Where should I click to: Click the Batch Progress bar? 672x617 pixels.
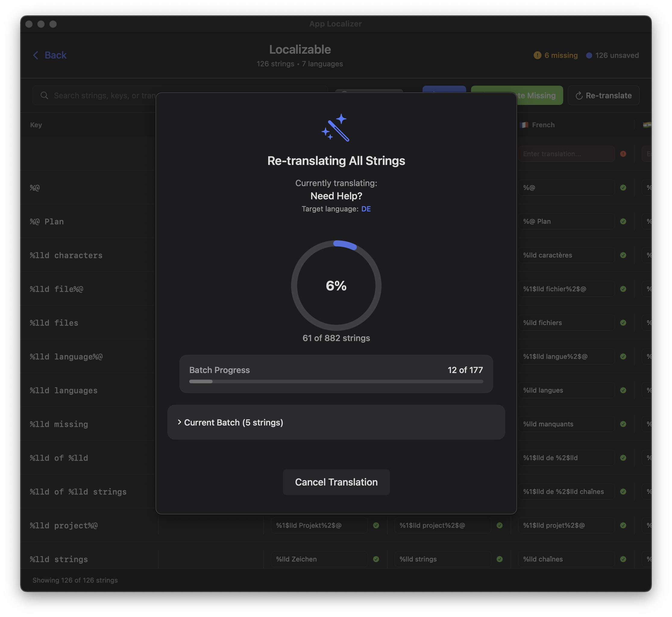[336, 381]
